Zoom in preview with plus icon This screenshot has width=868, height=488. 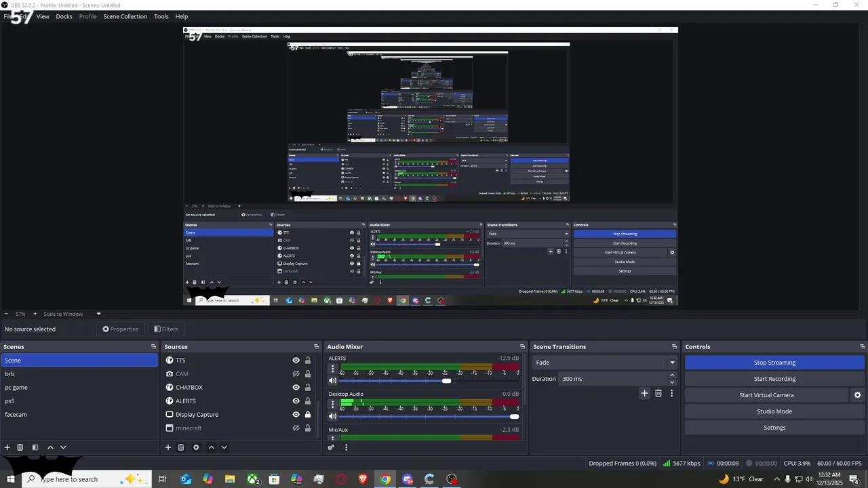point(35,314)
